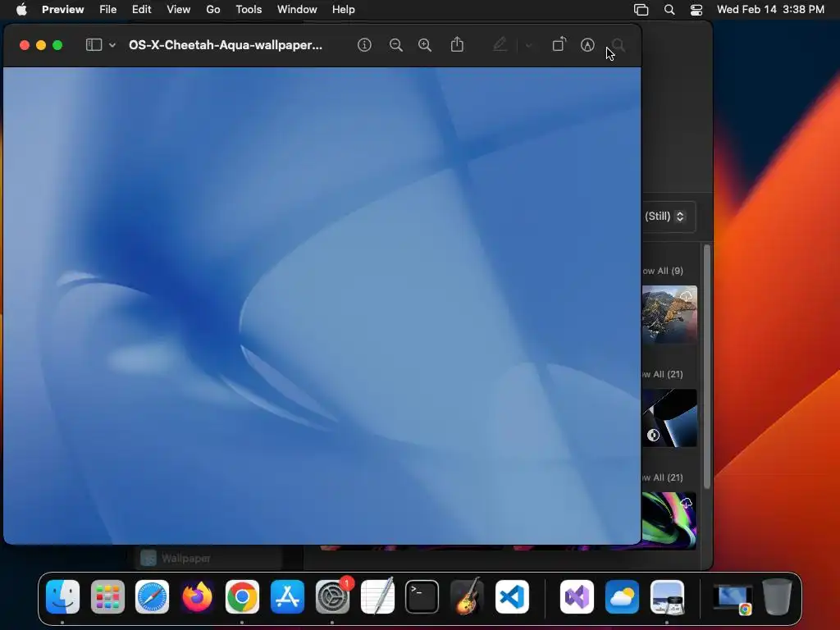
Task: Open the highlight options chevron
Action: pos(529,46)
